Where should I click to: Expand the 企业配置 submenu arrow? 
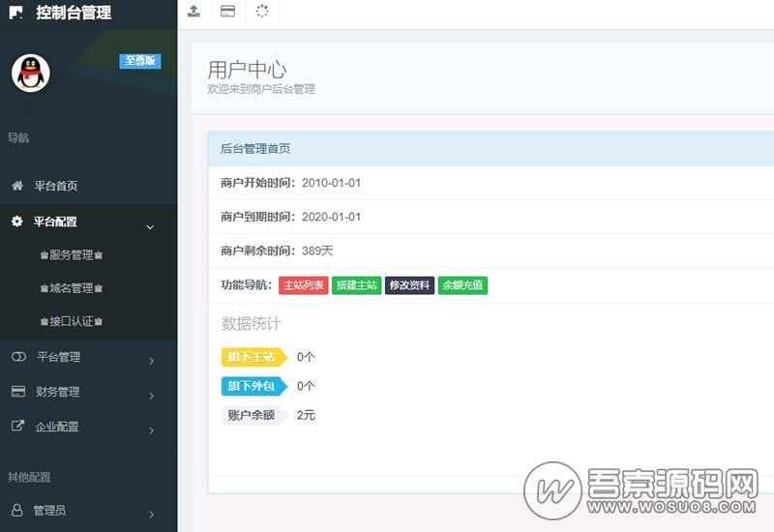tap(152, 431)
